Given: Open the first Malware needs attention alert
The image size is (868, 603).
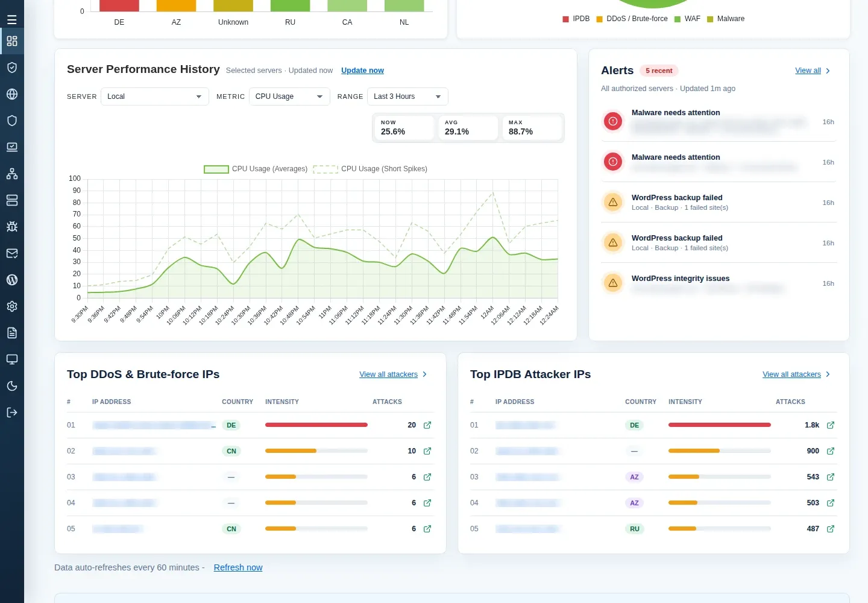Looking at the screenshot, I should (x=719, y=121).
